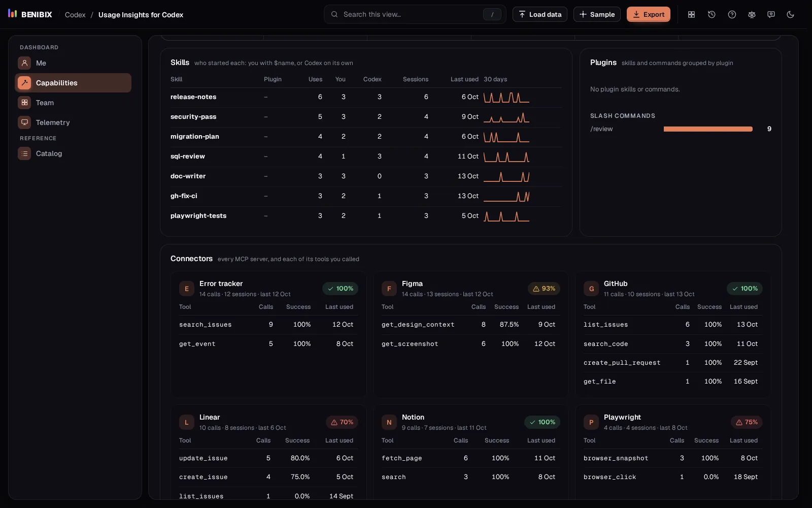
Task: Click the Catalog list icon in sidebar
Action: (x=24, y=153)
